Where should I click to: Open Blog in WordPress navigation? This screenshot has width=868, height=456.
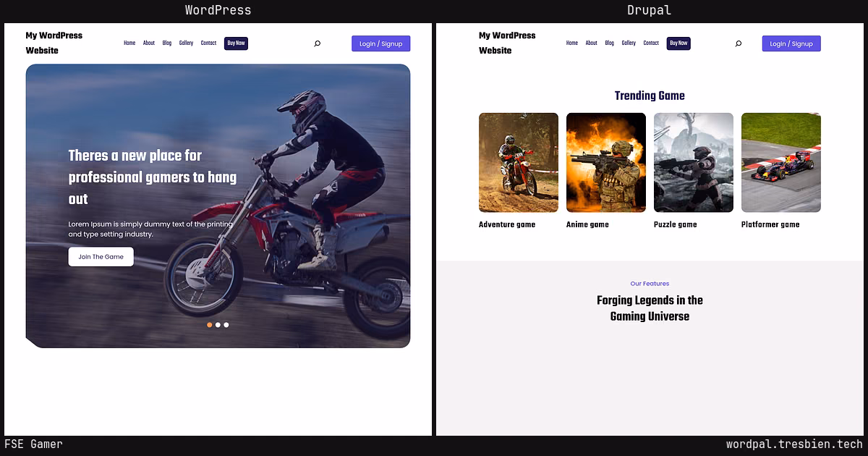tap(167, 43)
